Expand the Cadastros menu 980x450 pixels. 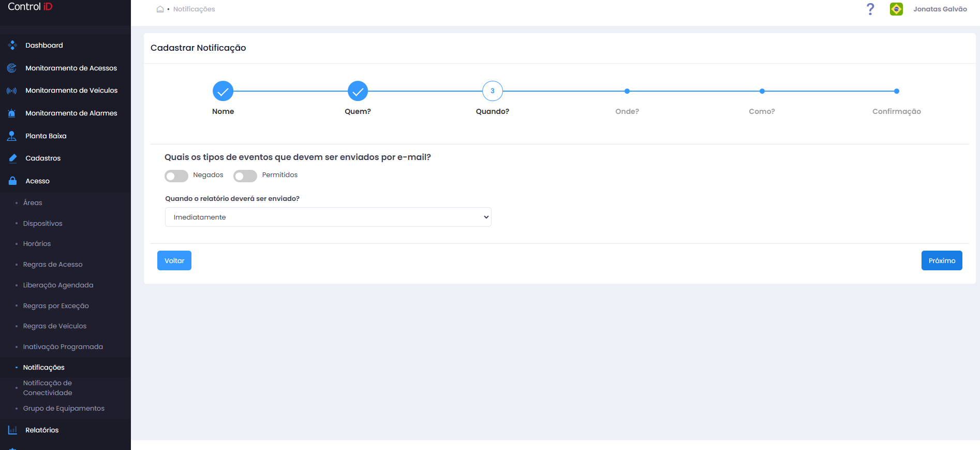(x=65, y=158)
